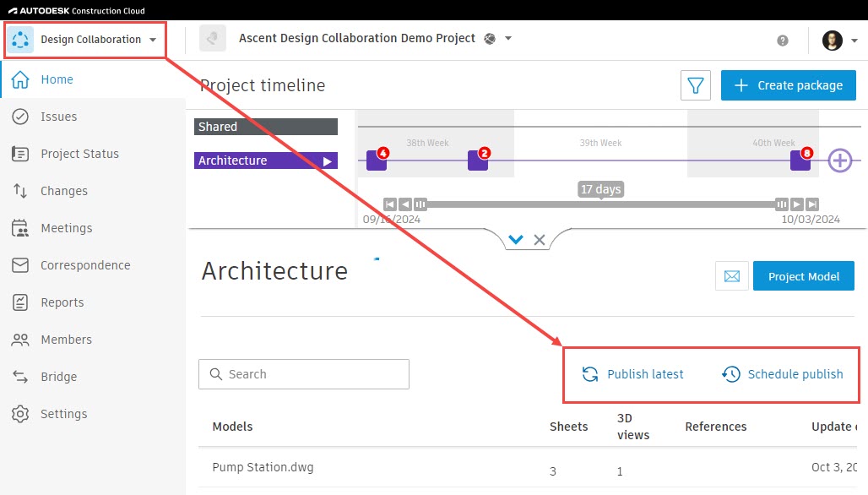Click the Search input field
Screen dimensions: 868x495
click(x=304, y=374)
